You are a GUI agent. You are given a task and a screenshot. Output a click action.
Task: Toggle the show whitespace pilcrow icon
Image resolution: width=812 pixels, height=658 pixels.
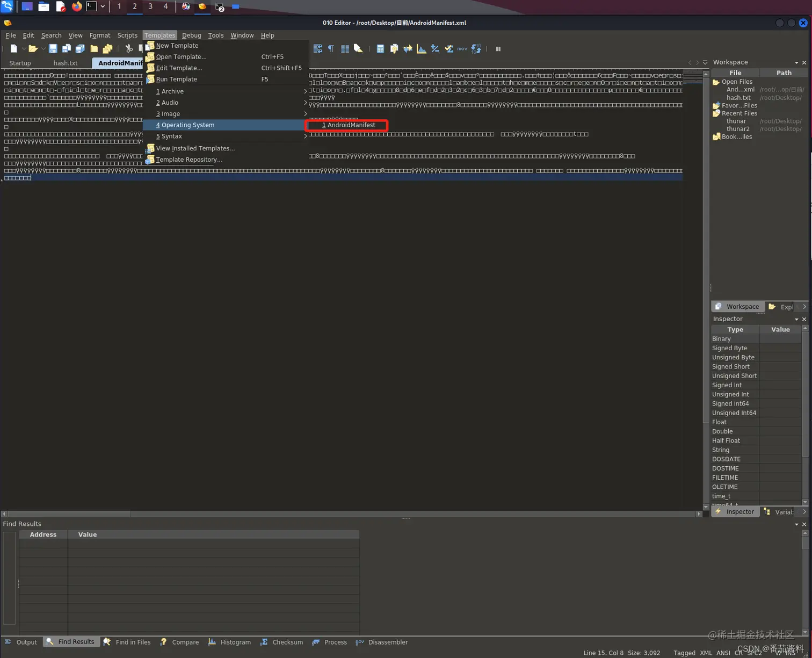click(x=331, y=48)
